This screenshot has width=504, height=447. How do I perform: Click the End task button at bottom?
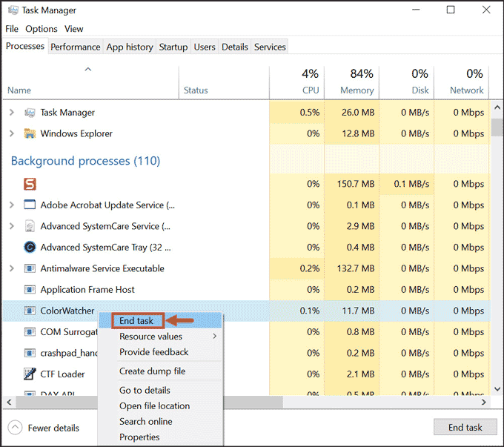465,428
